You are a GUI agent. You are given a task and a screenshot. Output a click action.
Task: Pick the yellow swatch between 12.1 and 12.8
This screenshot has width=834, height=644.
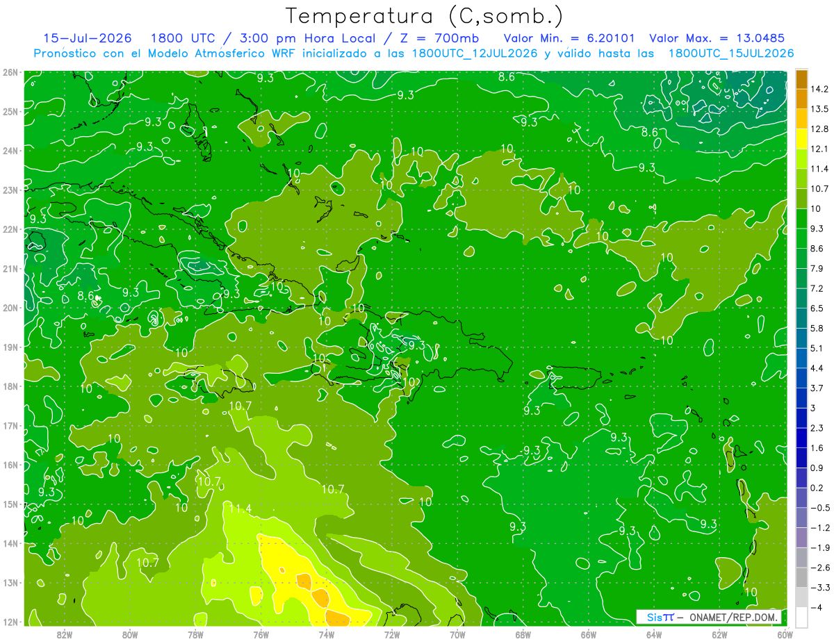(801, 139)
